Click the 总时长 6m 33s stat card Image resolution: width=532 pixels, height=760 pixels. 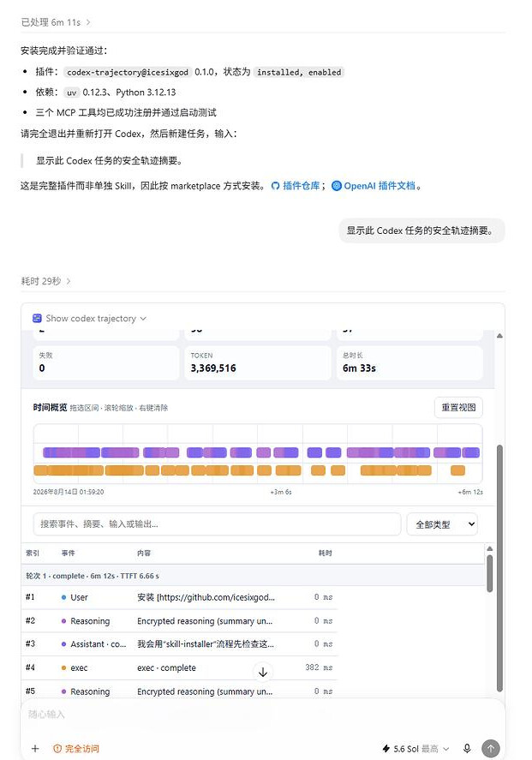409,362
